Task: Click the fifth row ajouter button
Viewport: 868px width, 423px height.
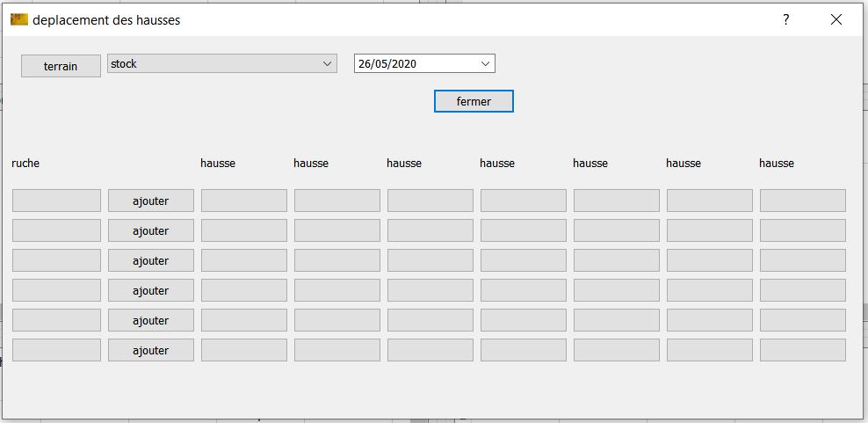Action: point(150,320)
